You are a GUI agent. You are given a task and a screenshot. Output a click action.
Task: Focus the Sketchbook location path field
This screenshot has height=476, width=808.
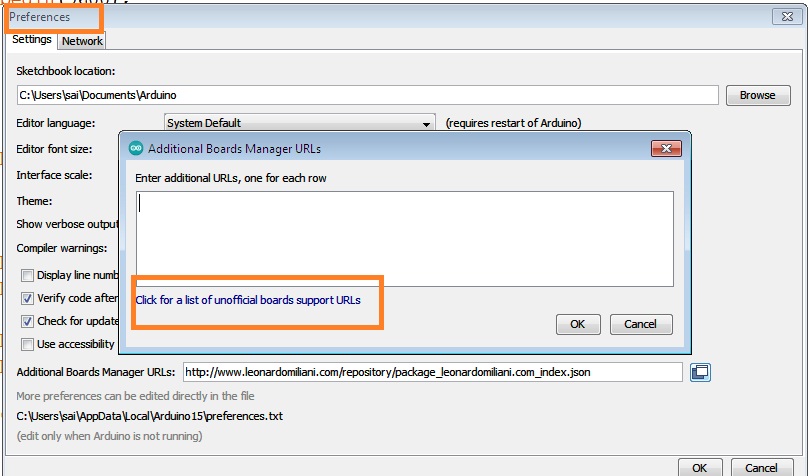(367, 95)
